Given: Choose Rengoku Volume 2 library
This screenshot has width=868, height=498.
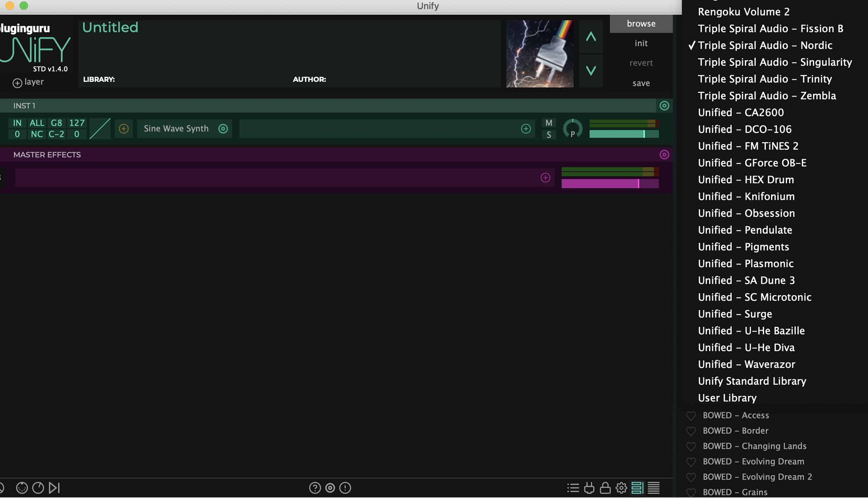Looking at the screenshot, I should click(x=744, y=12).
